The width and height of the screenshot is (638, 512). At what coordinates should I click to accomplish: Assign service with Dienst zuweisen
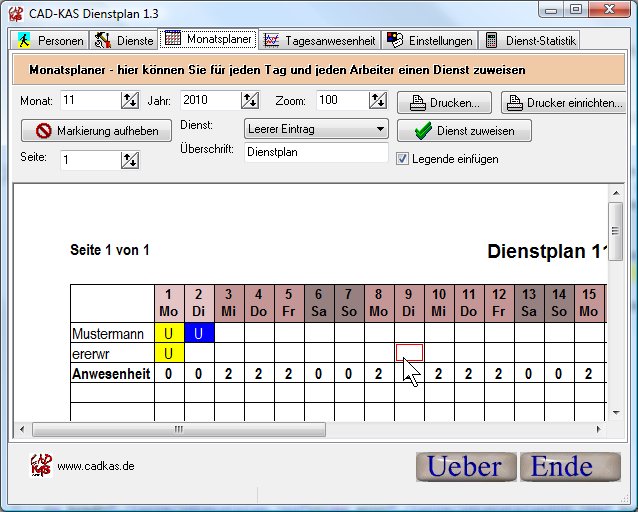coord(464,131)
